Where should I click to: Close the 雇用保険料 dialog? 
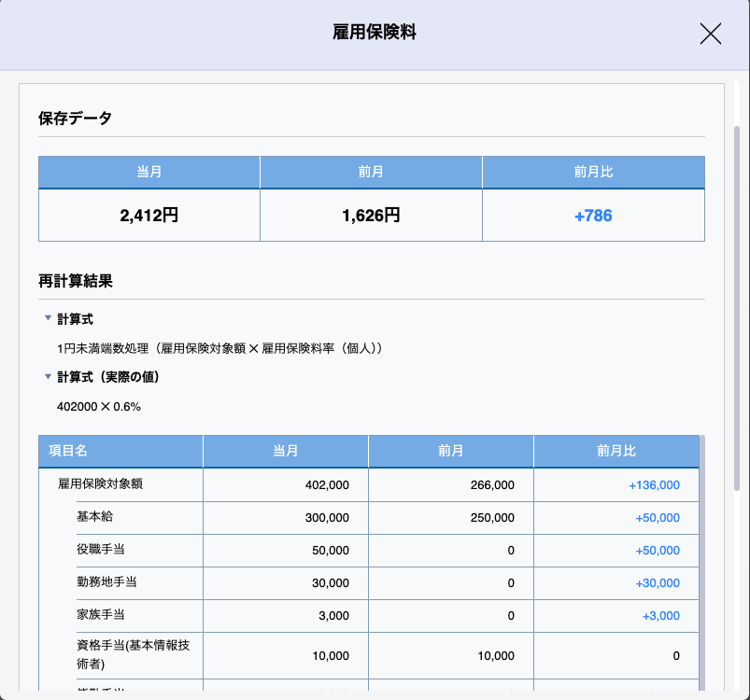[711, 34]
